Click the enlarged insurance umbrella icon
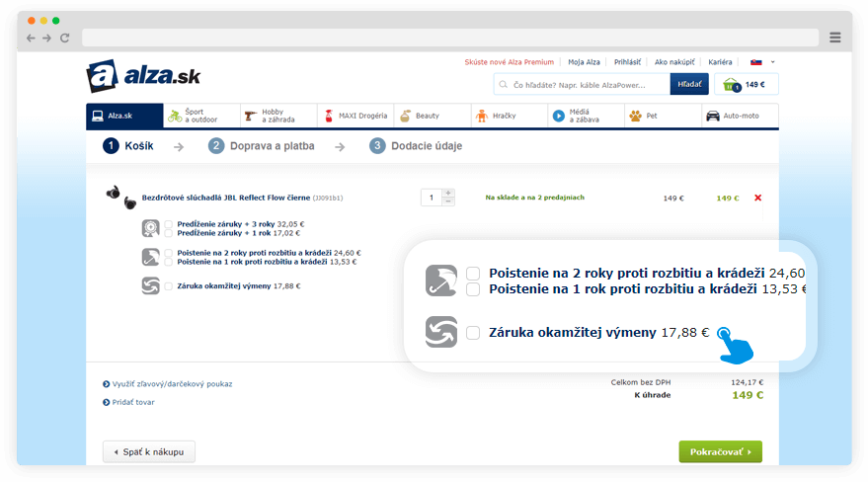868x482 pixels. pyautogui.click(x=441, y=280)
